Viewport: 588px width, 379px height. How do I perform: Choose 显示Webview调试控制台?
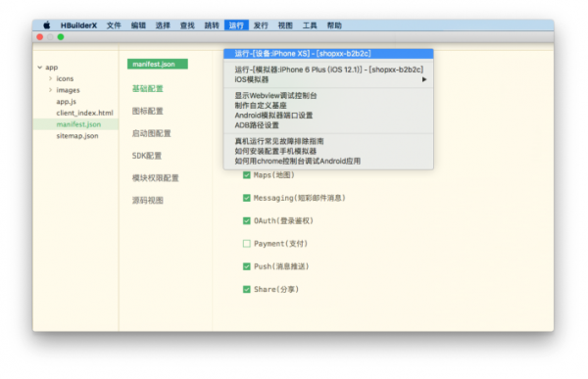pos(328,96)
